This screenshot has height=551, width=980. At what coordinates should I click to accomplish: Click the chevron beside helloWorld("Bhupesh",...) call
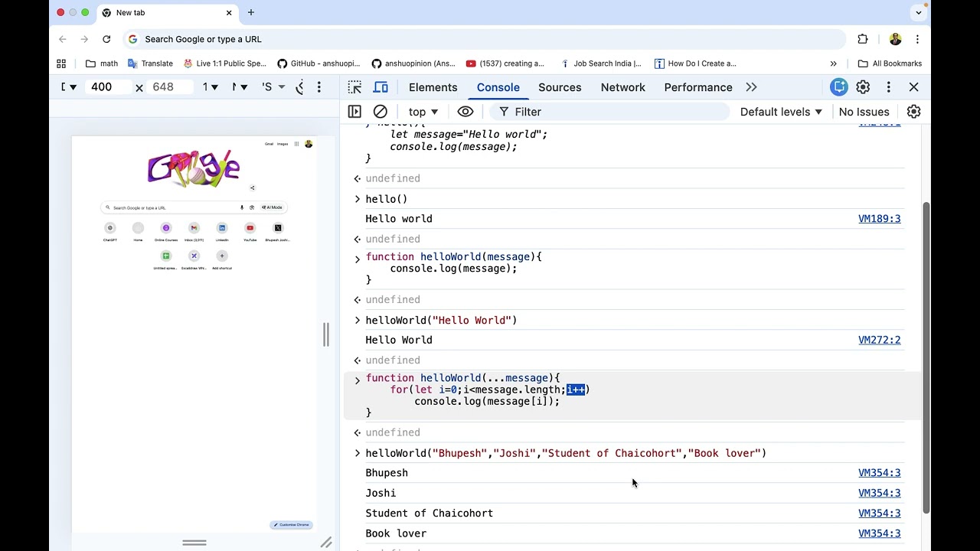point(357,453)
